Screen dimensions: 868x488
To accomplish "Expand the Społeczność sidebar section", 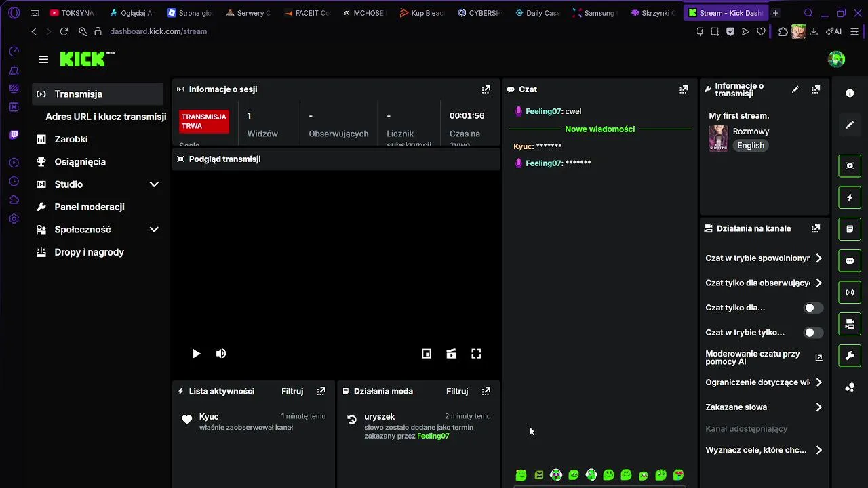I will pos(154,230).
